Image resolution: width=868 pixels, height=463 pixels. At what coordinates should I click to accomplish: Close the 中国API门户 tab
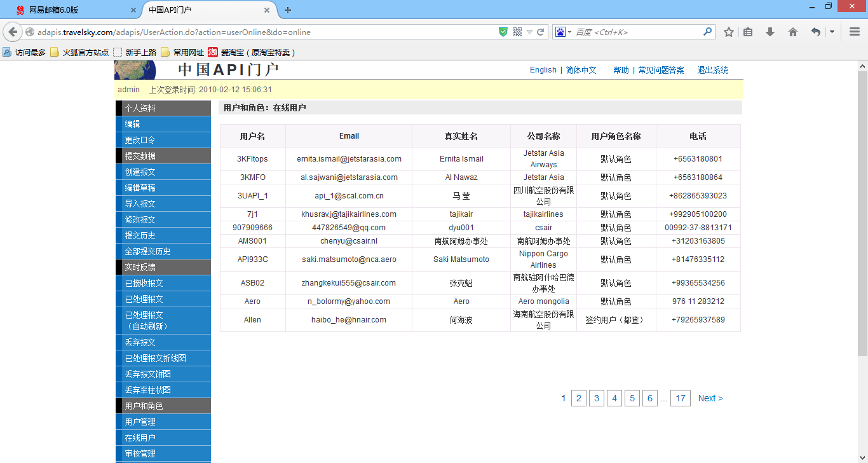pos(268,10)
